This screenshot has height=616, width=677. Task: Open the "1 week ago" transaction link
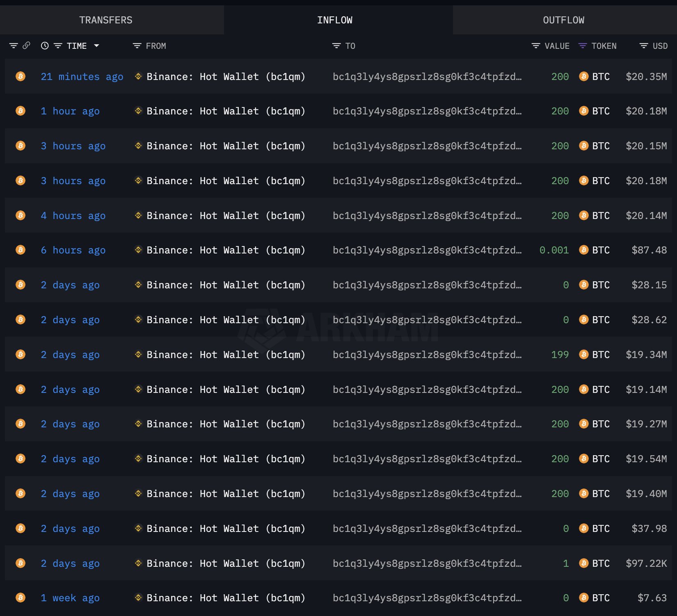[70, 598]
